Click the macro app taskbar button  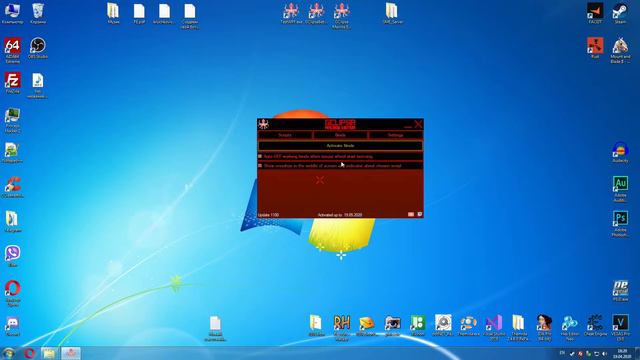point(71,353)
